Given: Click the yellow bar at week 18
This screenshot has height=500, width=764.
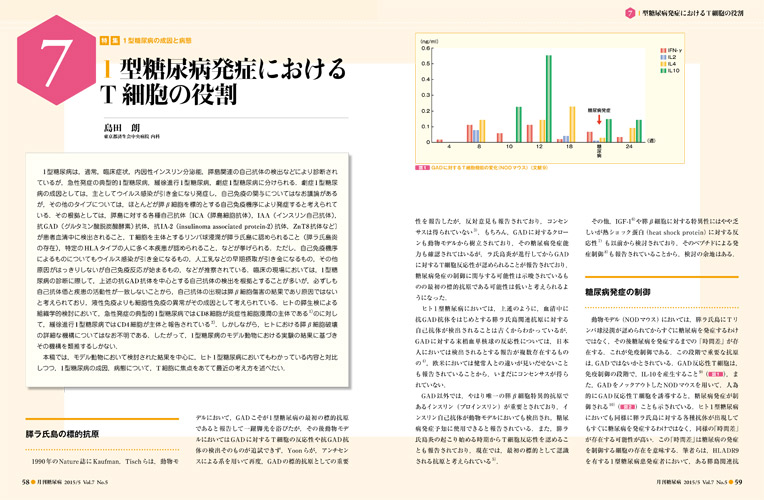Looking at the screenshot, I should 572,124.
